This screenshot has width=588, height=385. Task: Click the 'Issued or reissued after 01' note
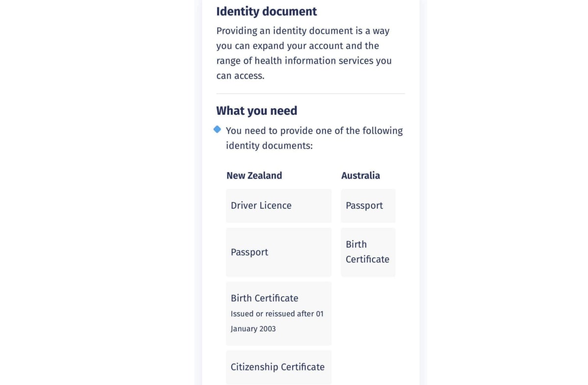(x=277, y=314)
